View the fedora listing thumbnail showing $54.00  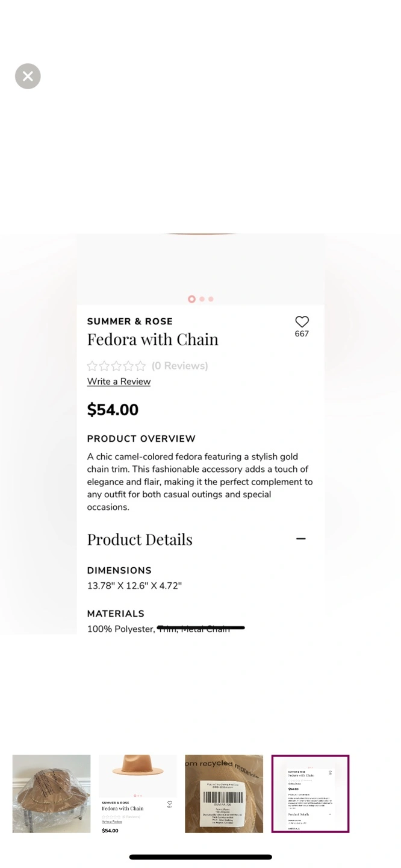point(138,793)
